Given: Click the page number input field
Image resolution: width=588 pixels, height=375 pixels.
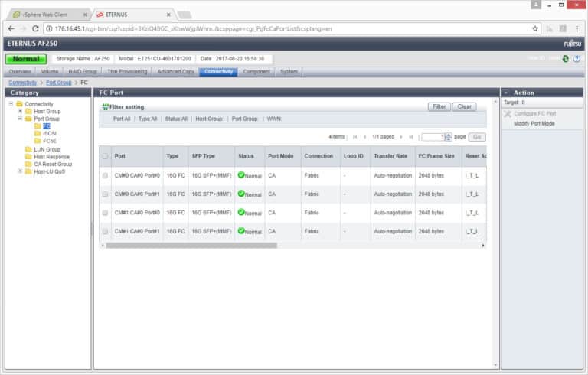Looking at the screenshot, I should [433, 137].
